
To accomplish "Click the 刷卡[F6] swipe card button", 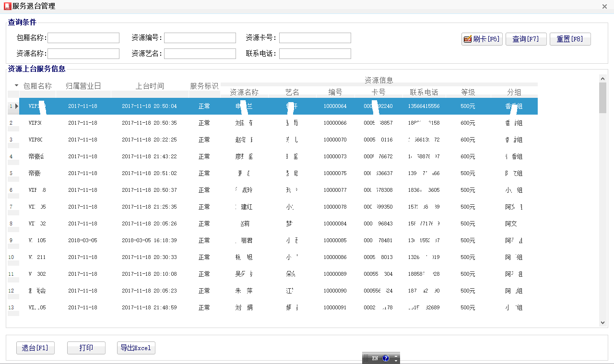I will click(482, 39).
